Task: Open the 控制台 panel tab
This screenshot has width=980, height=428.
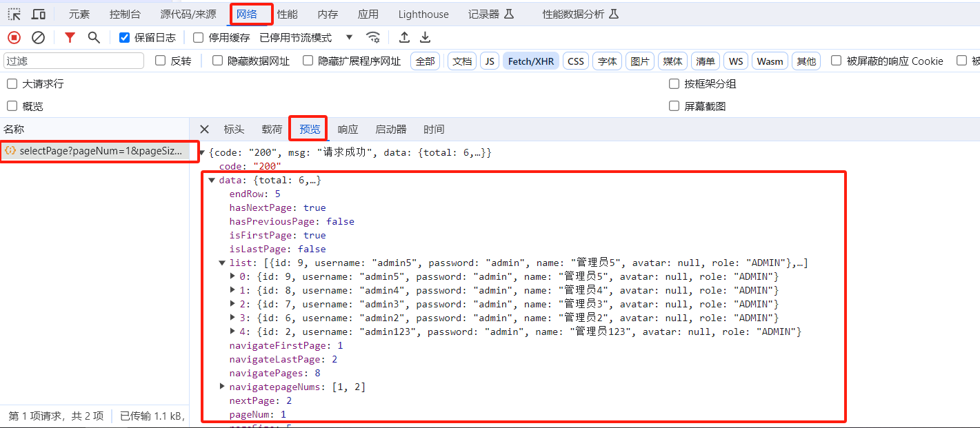Action: click(125, 14)
